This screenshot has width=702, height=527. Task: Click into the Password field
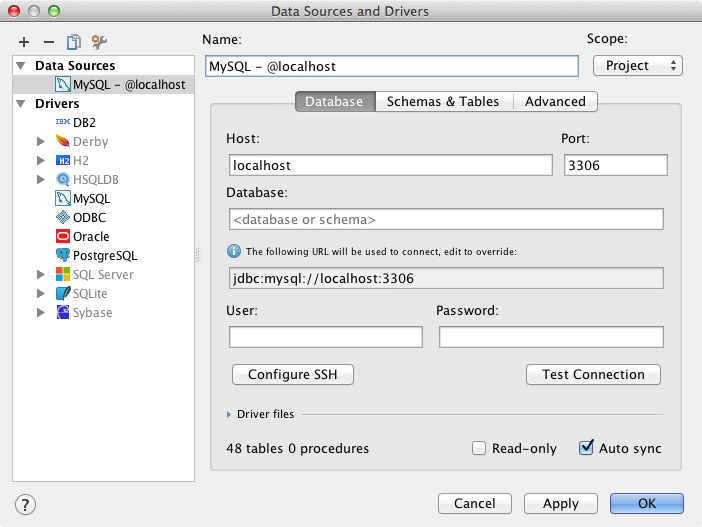551,337
